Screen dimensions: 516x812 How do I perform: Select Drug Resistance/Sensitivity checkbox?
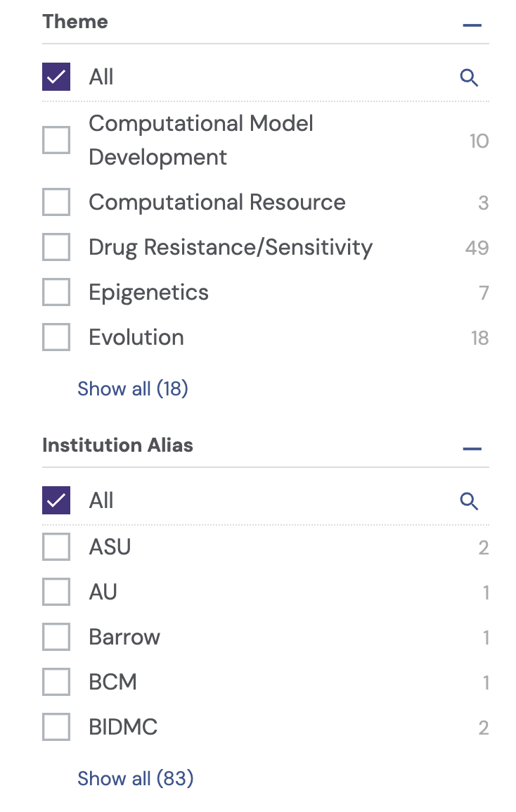point(56,248)
